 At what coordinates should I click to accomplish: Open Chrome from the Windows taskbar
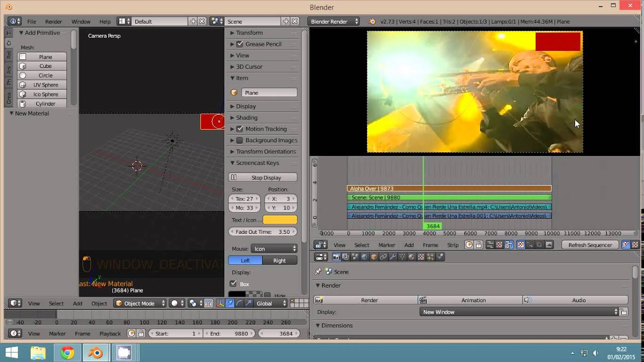67,353
